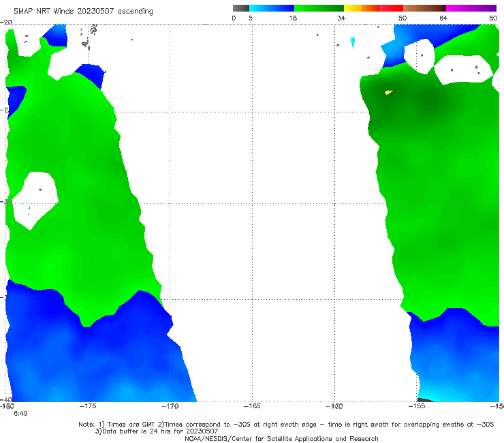Click the note line starting with Times are GMT

[x=286, y=425]
